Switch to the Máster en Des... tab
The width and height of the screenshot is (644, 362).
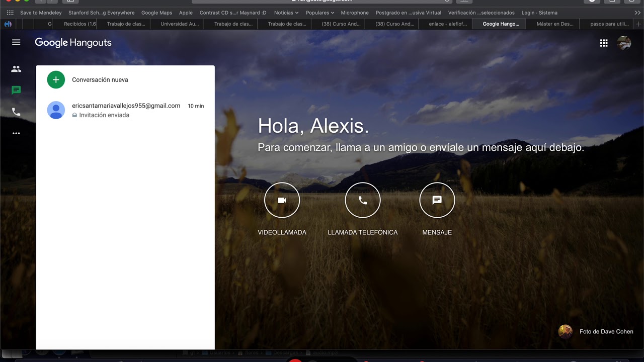553,24
